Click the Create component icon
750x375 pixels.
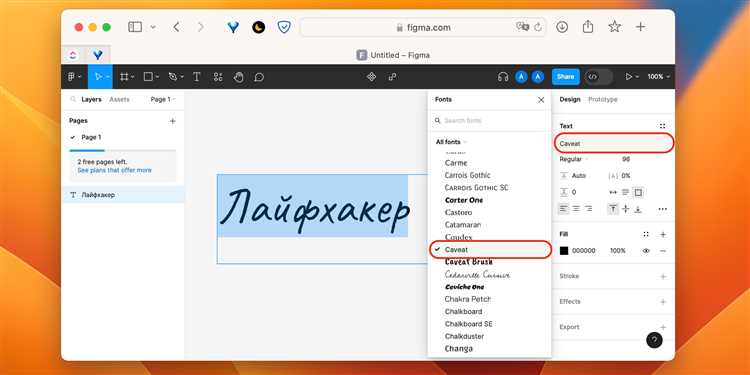click(371, 77)
